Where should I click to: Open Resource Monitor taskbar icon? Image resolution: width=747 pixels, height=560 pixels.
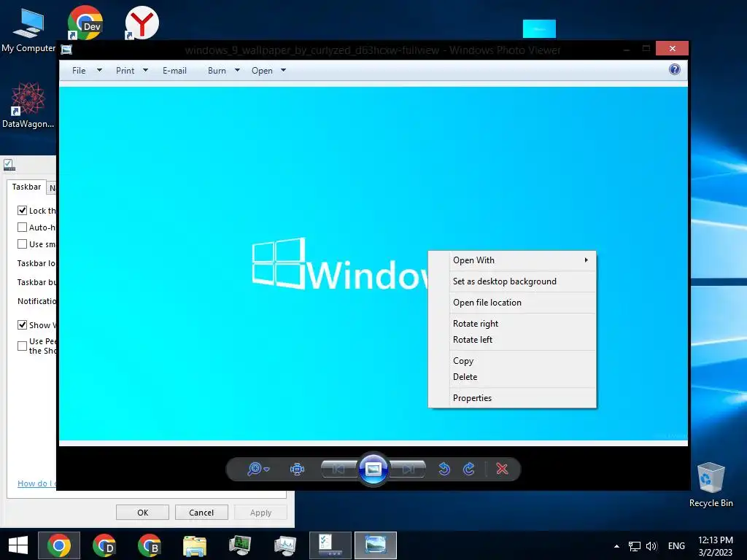(x=285, y=545)
